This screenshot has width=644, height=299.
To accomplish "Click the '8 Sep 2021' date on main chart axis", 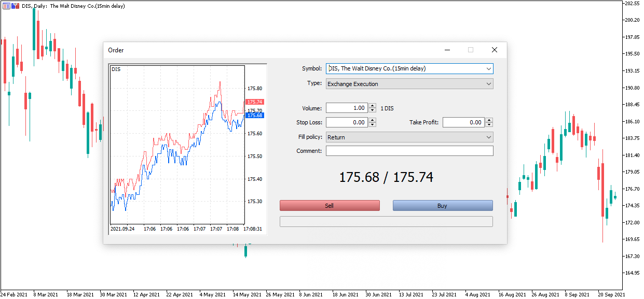I will pyautogui.click(x=578, y=294).
